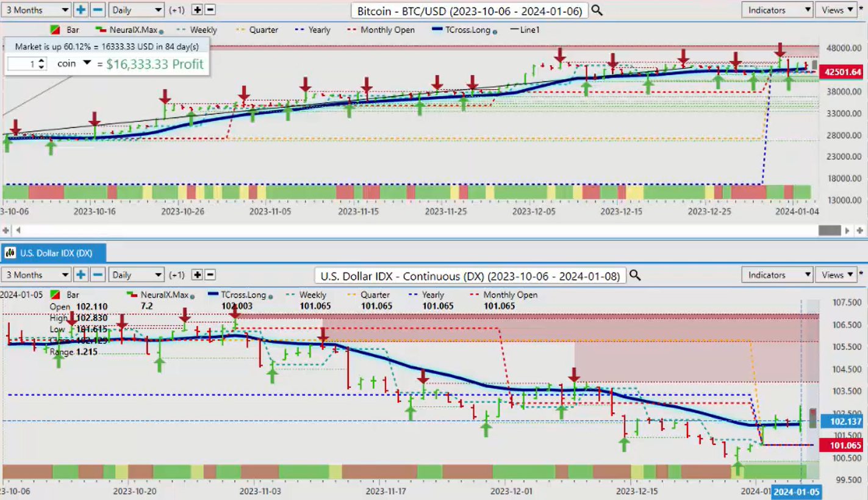Toggle Weekly indicator on Dollar IDX legend
Viewport: 868px width, 500px height.
(306, 295)
